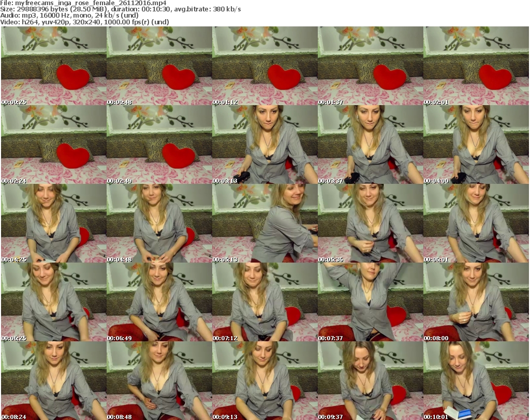Select the frame marked 00:08:00
The height and width of the screenshot is (420, 530).
[x=476, y=302]
